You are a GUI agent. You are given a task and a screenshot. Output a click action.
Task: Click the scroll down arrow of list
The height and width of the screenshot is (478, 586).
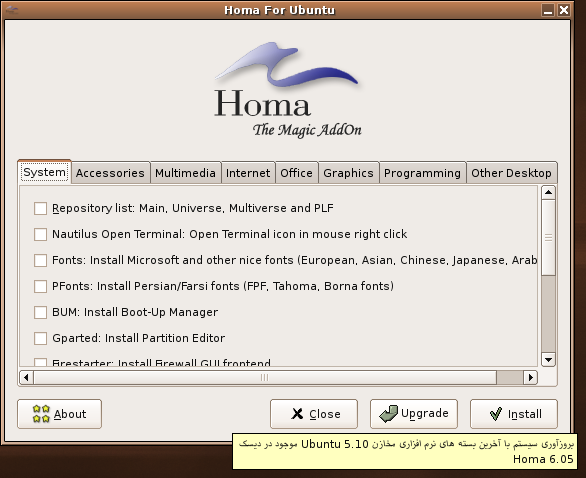coord(548,360)
